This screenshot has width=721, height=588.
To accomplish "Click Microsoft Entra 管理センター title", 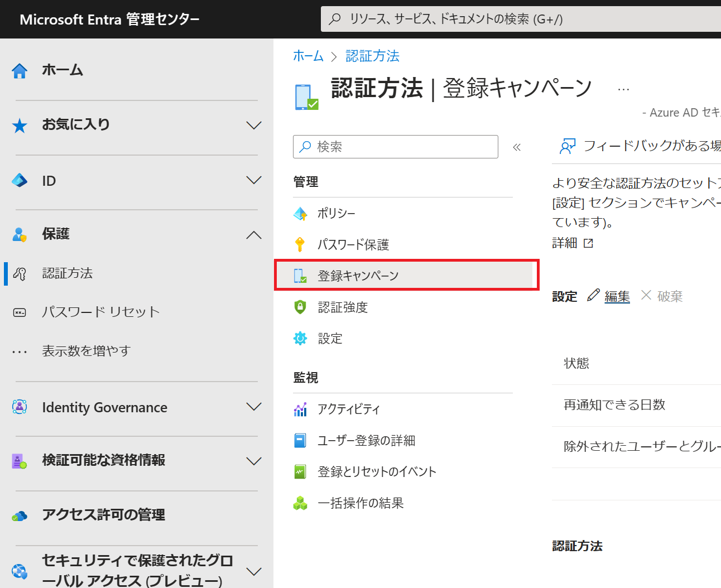I will (x=109, y=20).
